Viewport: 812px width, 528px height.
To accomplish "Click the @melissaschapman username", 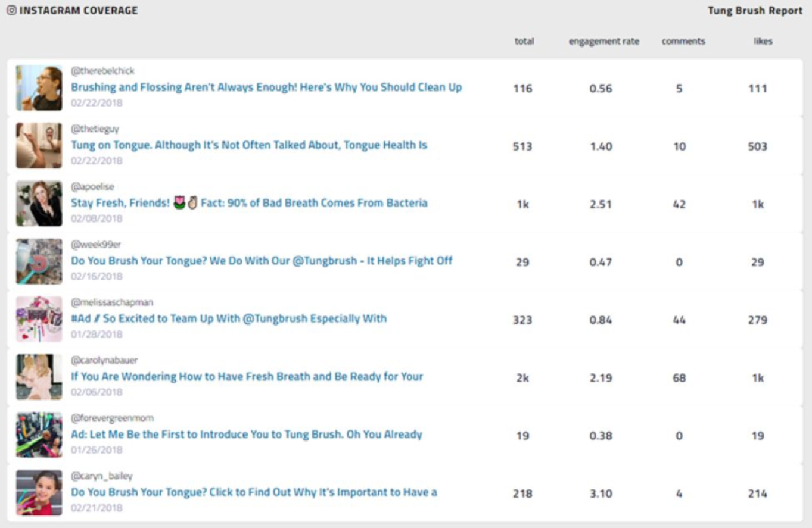I will coord(112,302).
